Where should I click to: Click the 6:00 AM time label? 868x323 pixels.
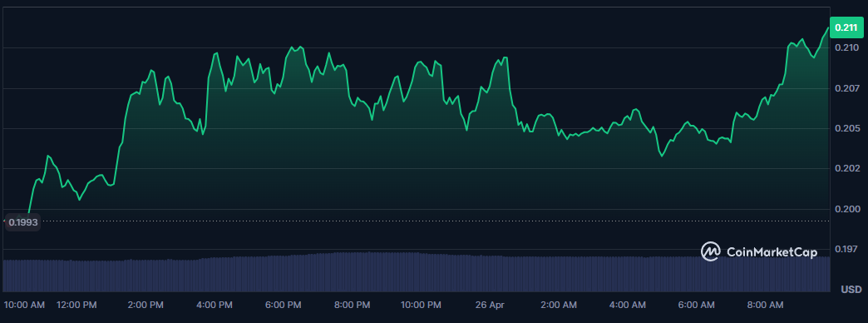697,306
